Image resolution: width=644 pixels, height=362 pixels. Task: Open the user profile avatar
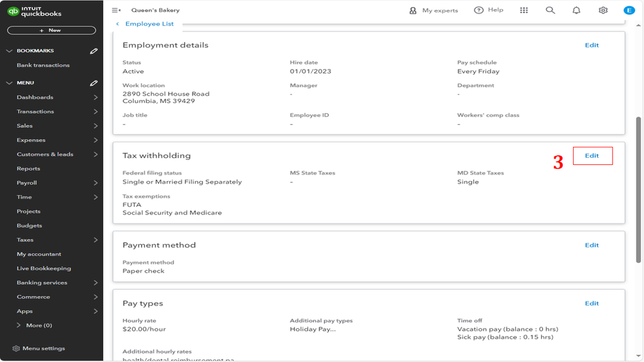(x=629, y=10)
